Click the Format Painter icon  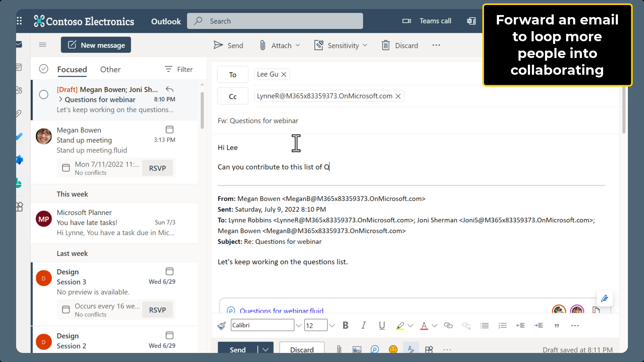221,325
